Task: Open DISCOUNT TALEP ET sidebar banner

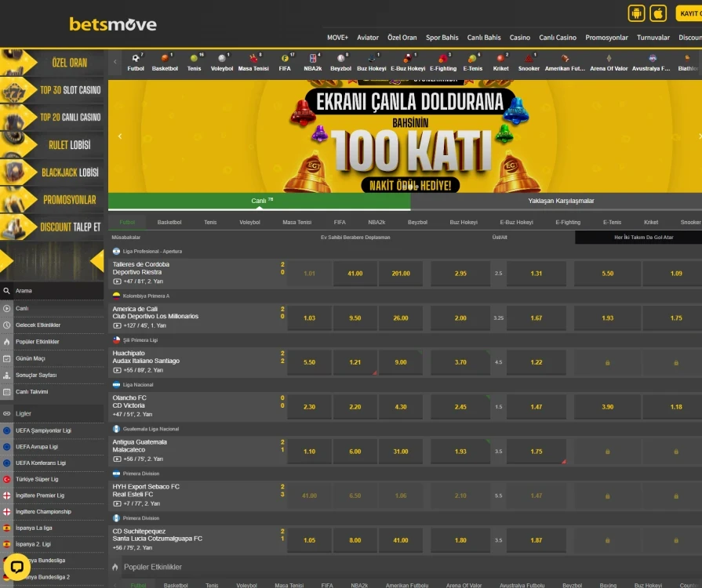Action: tap(52, 227)
